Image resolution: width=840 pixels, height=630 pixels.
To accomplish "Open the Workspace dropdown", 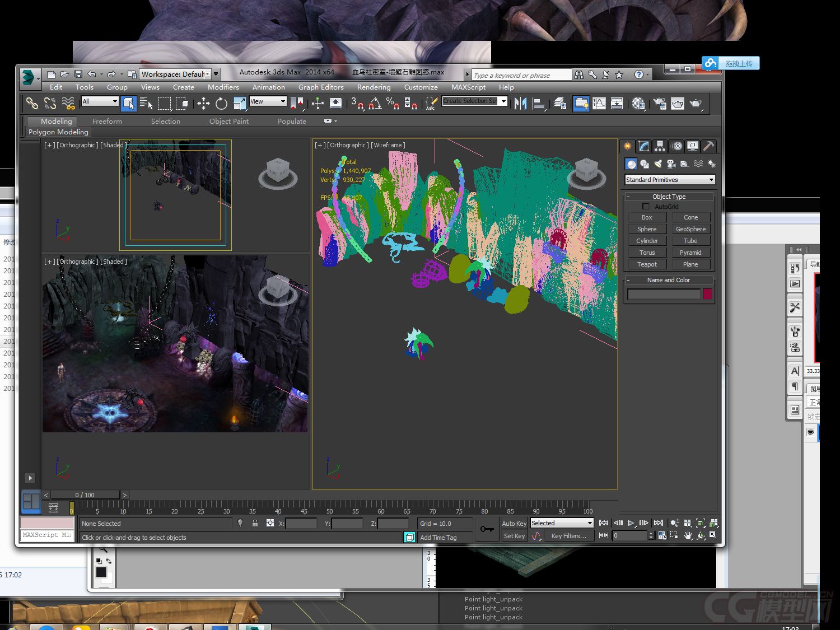I will pyautogui.click(x=176, y=74).
